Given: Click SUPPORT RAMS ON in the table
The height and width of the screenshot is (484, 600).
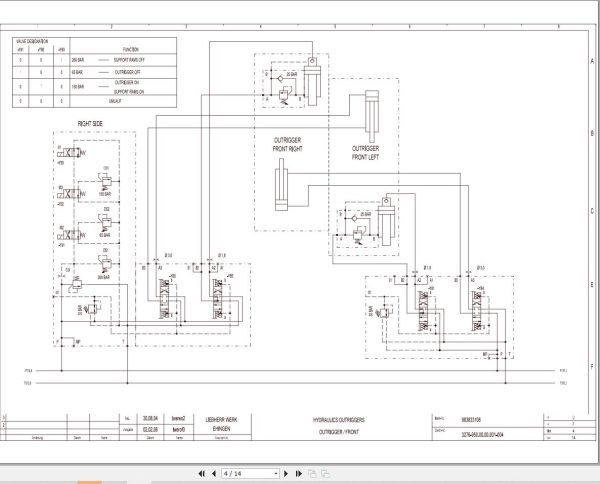Looking at the screenshot, I should pos(129,92).
